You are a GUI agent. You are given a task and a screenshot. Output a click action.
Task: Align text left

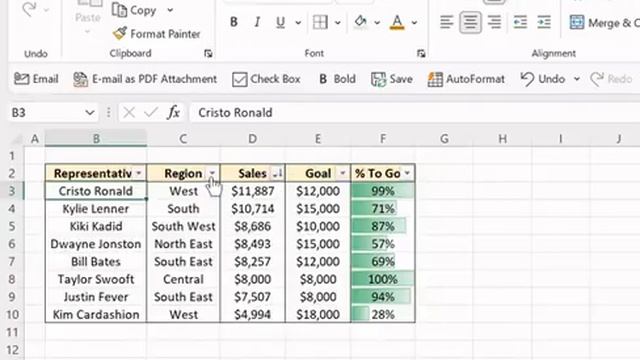(447, 22)
